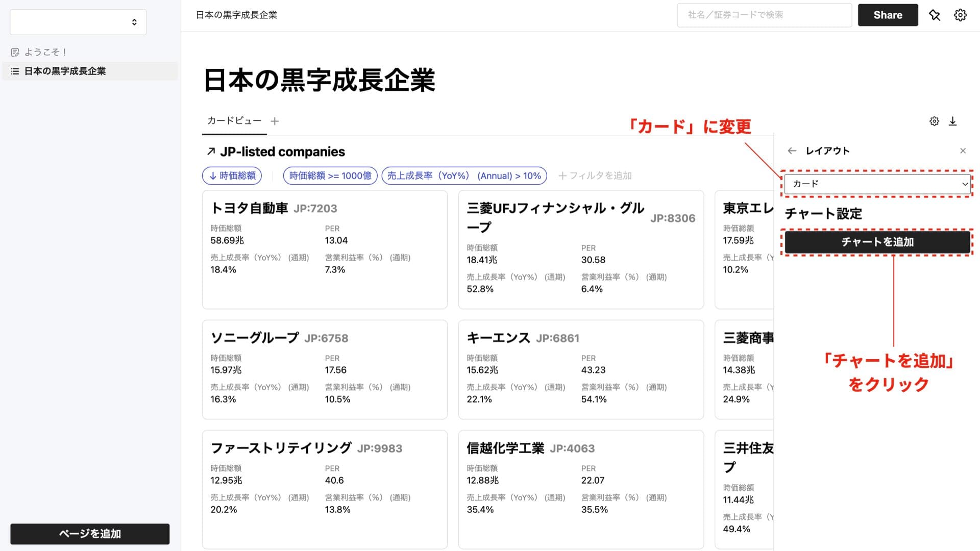Click the pin icon next to Share
The width and height of the screenshot is (980, 551).
(935, 15)
